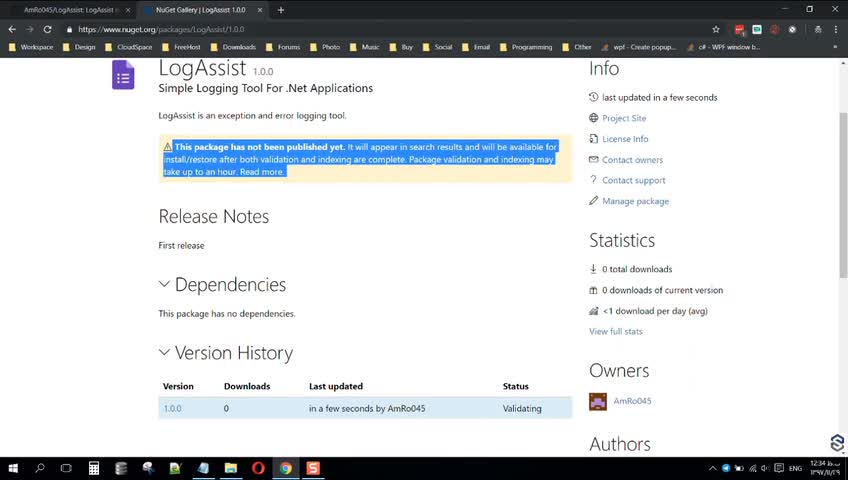Open the Project Site link
848x480 pixels.
click(x=624, y=118)
